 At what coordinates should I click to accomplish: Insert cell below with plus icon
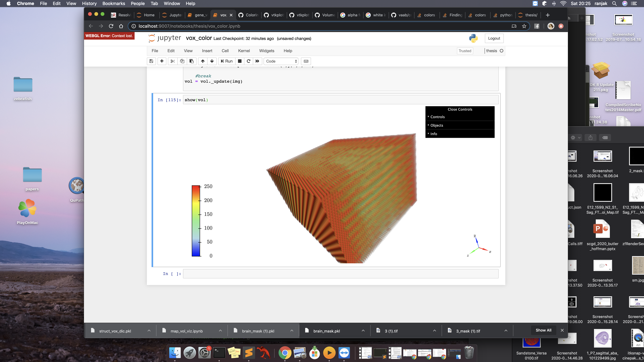[162, 61]
